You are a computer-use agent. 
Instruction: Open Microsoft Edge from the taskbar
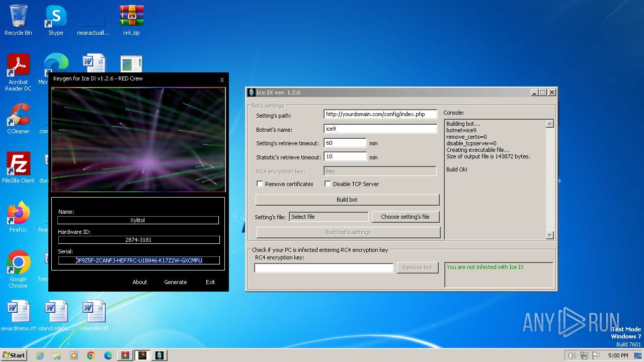click(108, 355)
